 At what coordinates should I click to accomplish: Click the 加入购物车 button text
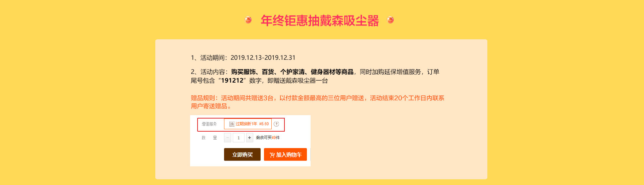coord(289,155)
